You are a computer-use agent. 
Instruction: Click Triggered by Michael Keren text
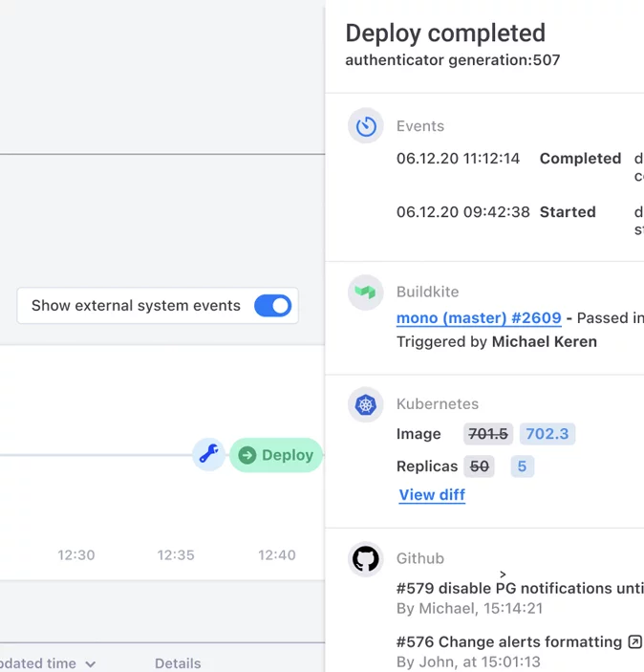pos(497,342)
